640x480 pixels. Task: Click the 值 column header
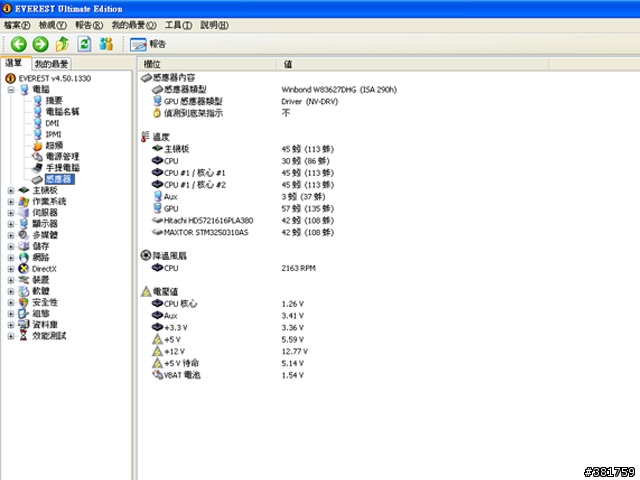point(413,64)
